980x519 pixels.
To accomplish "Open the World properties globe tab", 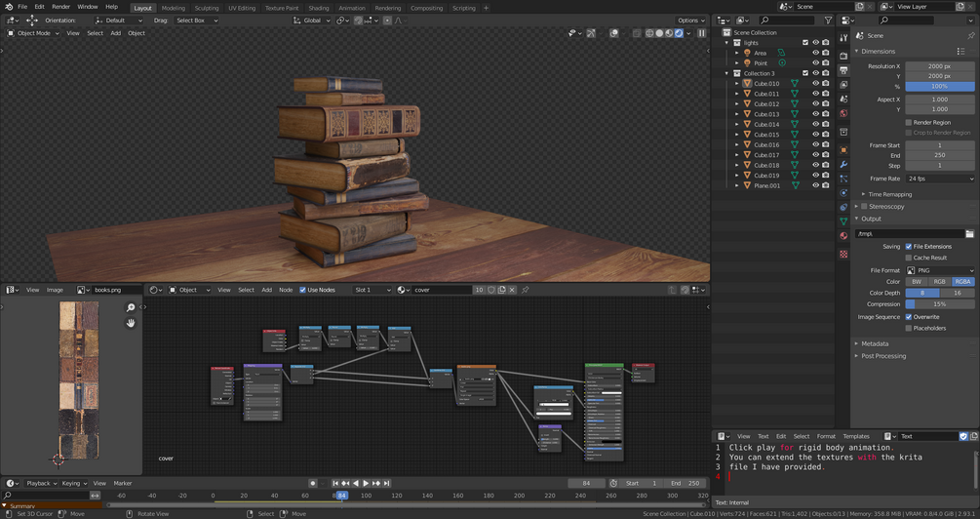I will tap(843, 113).
